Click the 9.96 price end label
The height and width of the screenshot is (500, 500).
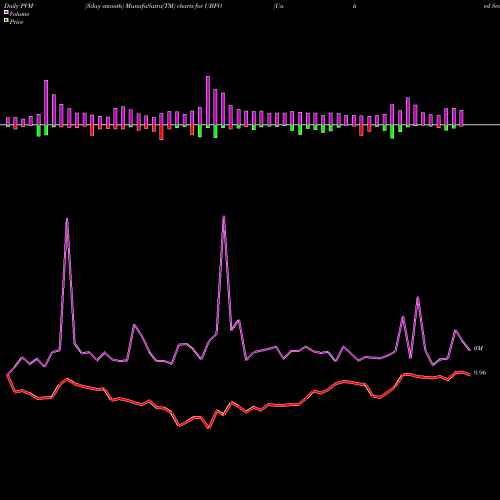(x=480, y=373)
